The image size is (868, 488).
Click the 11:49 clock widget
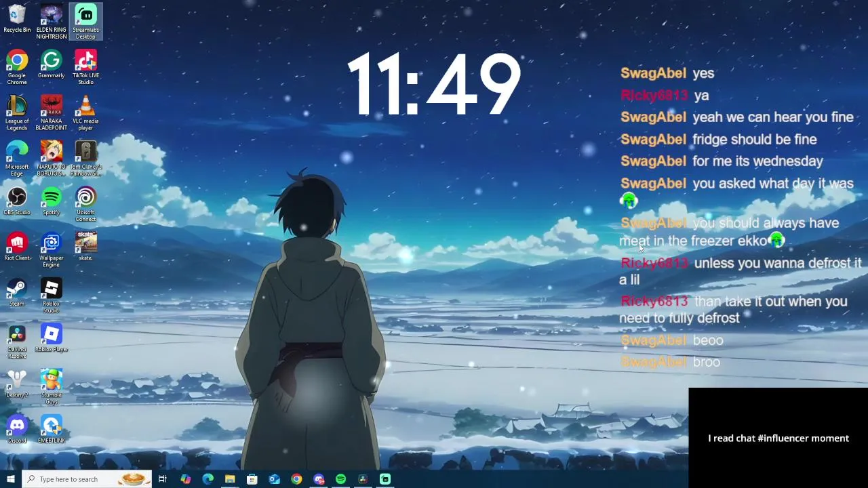(x=434, y=84)
